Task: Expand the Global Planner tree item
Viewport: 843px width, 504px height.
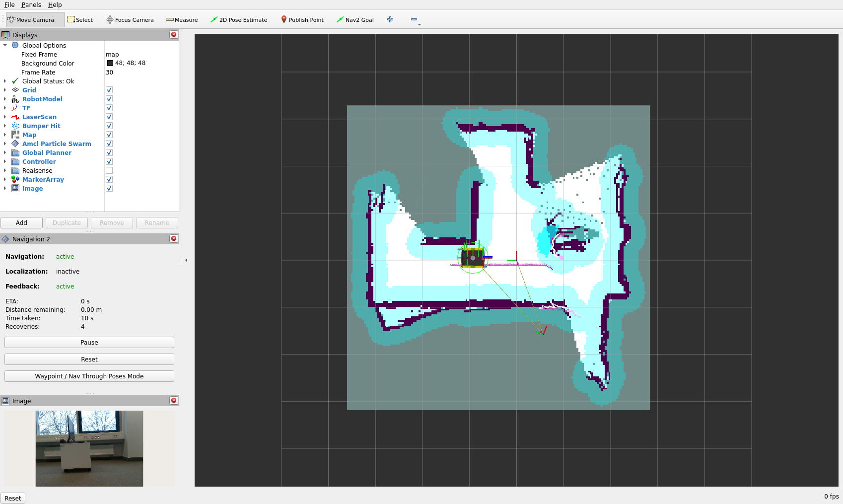Action: click(x=5, y=153)
